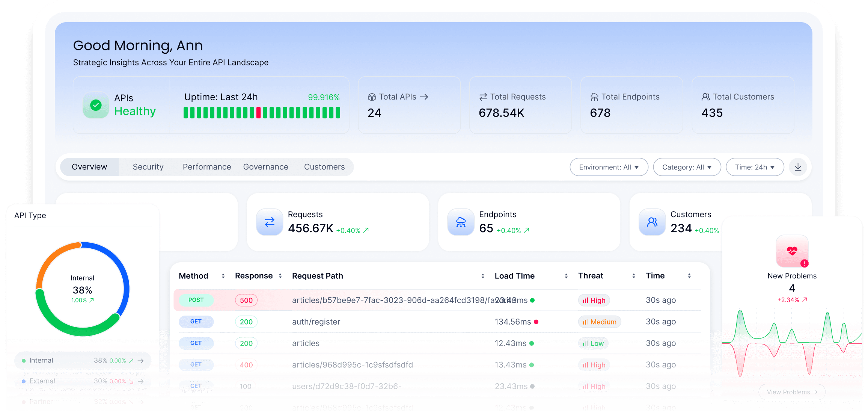Select the Overview tab
Screen dimensions: 868x411
click(x=89, y=167)
